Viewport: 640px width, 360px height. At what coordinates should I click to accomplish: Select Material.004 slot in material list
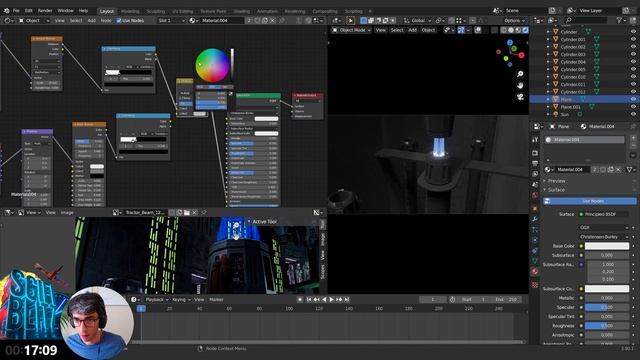[x=584, y=140]
